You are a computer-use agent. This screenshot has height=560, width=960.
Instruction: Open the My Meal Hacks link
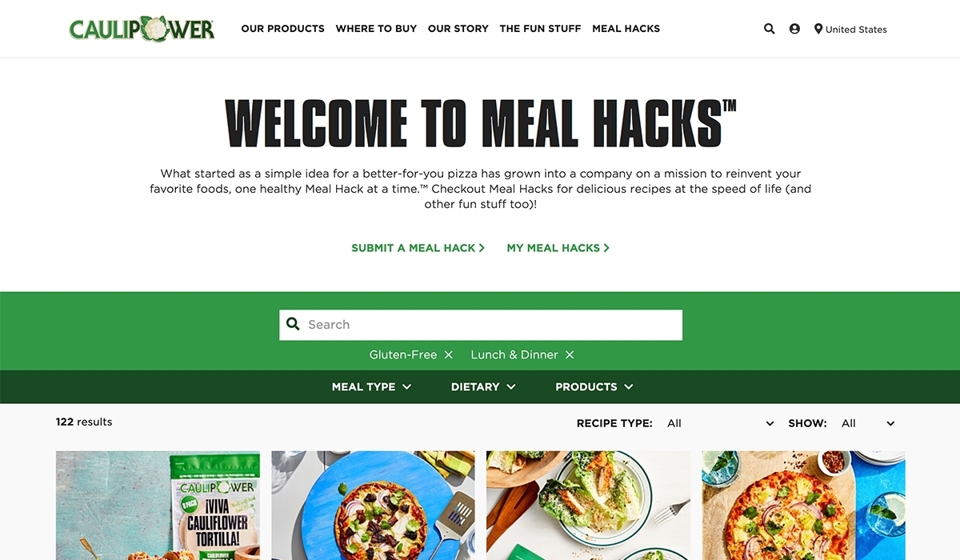click(558, 248)
